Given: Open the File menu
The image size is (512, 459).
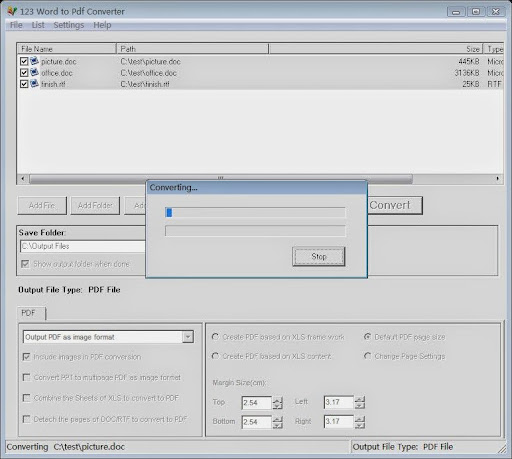Looking at the screenshot, I should tap(16, 25).
